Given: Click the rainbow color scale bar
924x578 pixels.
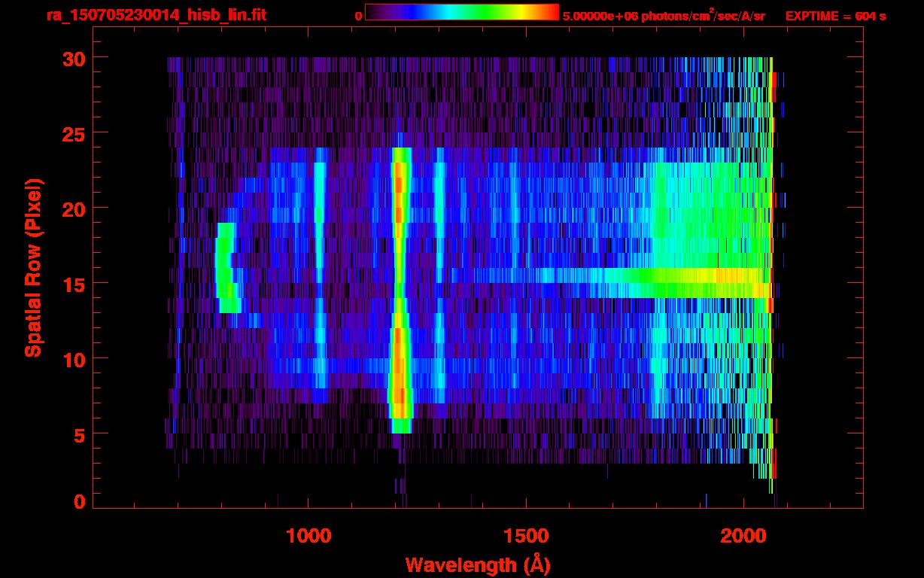Looking at the screenshot, I should pyautogui.click(x=462, y=12).
